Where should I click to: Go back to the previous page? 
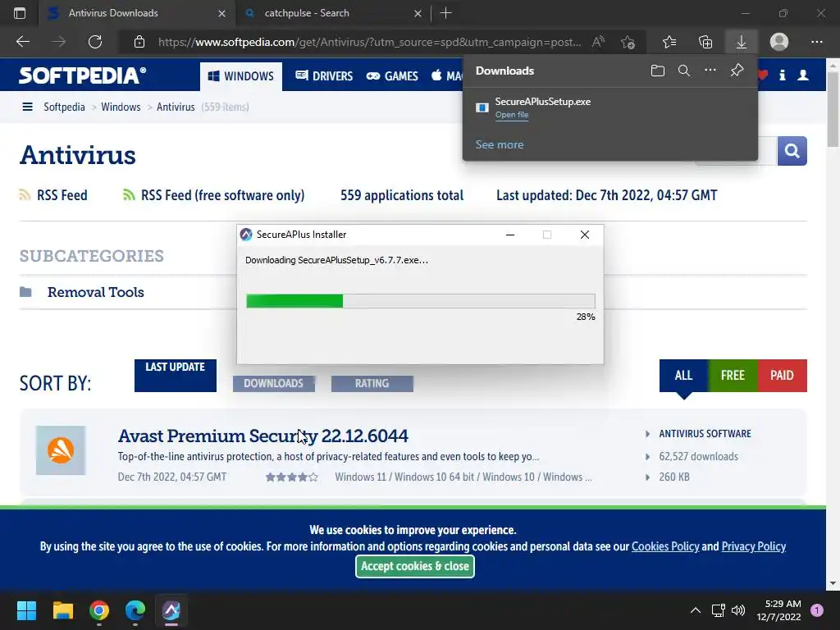(x=22, y=42)
